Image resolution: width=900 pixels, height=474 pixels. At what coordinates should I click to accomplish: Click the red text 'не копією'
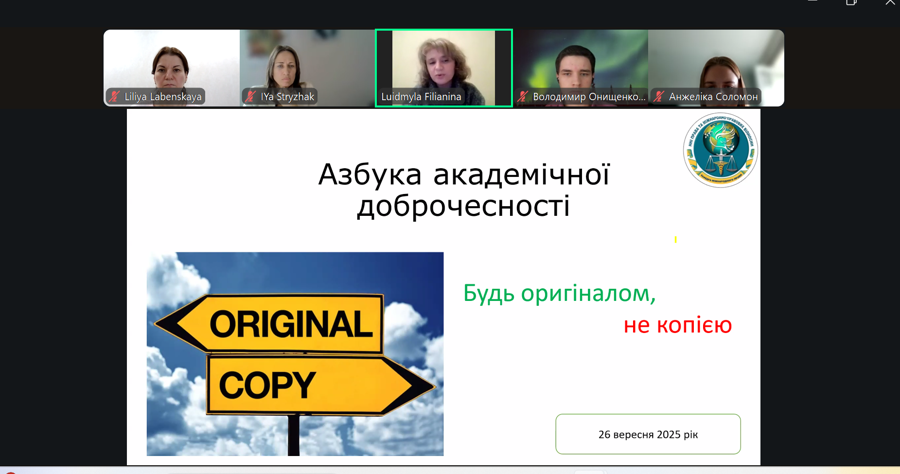point(677,325)
